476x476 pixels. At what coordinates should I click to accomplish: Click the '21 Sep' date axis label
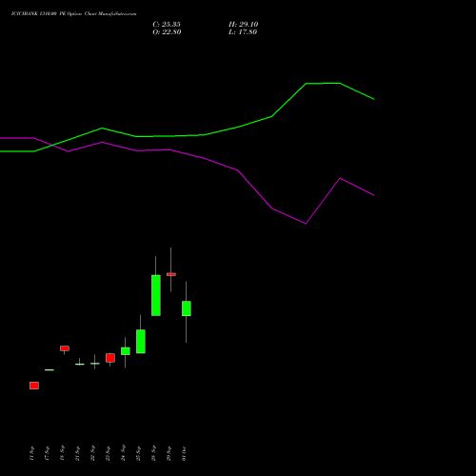(x=77, y=453)
